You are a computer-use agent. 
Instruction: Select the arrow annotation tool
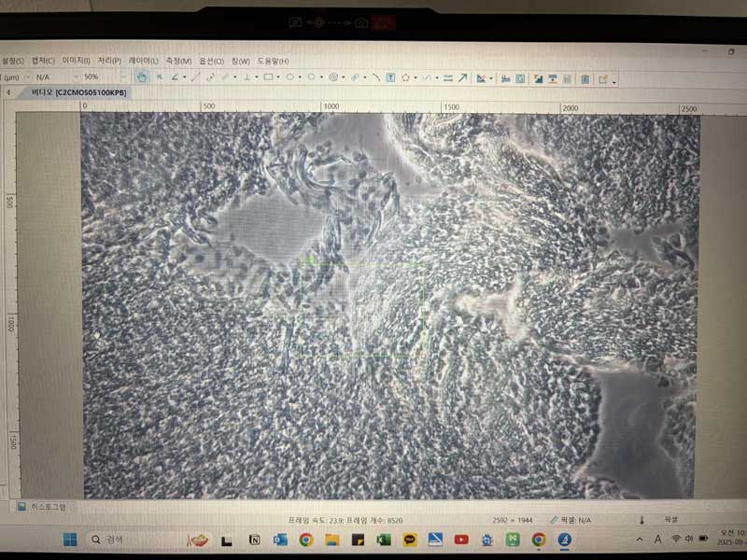(x=462, y=78)
